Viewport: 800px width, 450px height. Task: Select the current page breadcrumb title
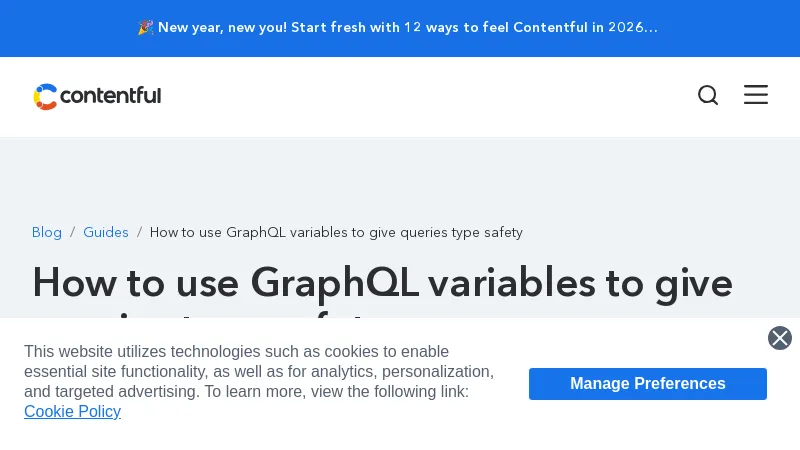336,232
